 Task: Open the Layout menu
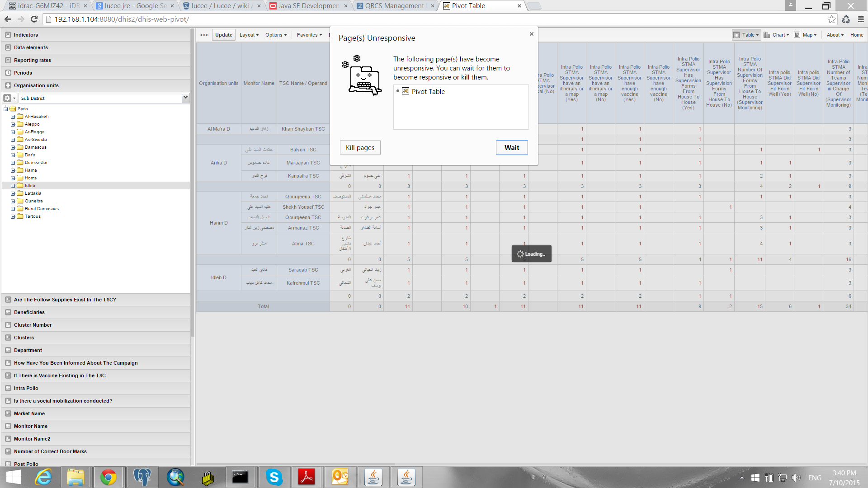pyautogui.click(x=249, y=35)
